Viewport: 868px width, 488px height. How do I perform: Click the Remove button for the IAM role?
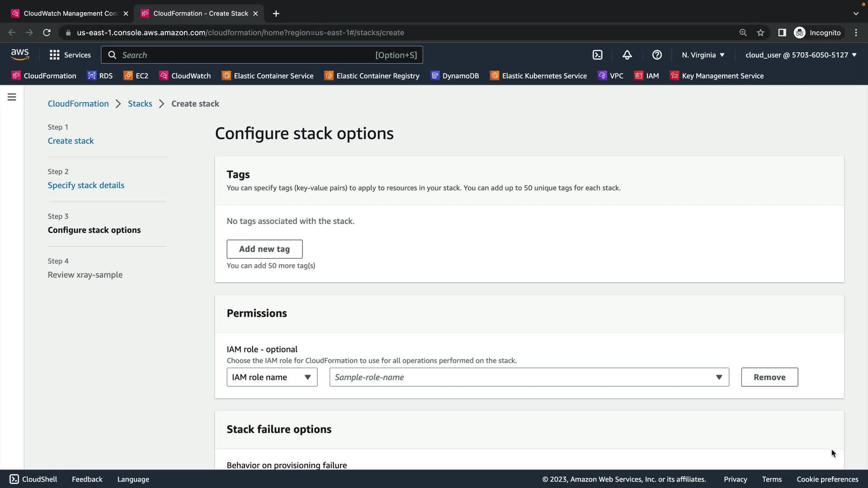tap(769, 377)
